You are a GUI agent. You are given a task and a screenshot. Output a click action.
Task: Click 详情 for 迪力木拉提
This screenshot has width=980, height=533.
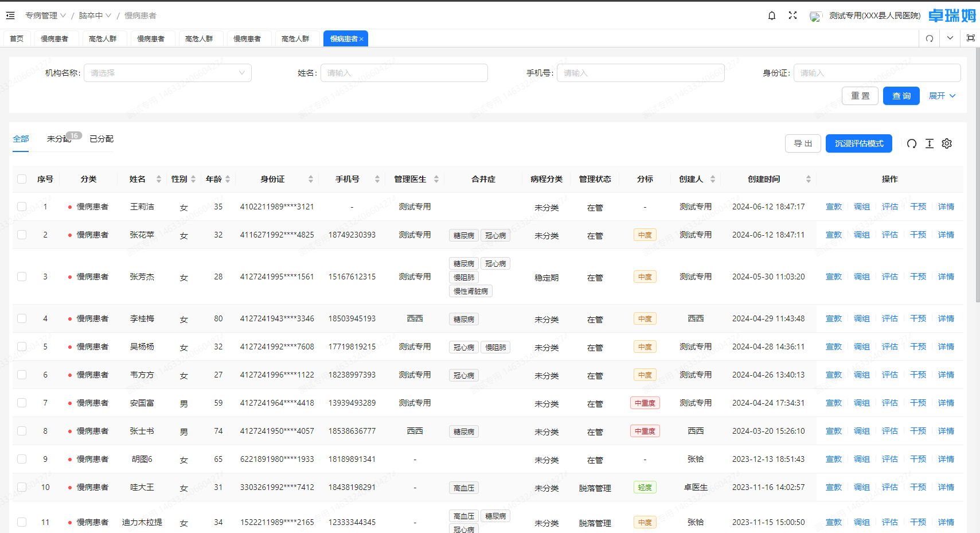click(946, 522)
